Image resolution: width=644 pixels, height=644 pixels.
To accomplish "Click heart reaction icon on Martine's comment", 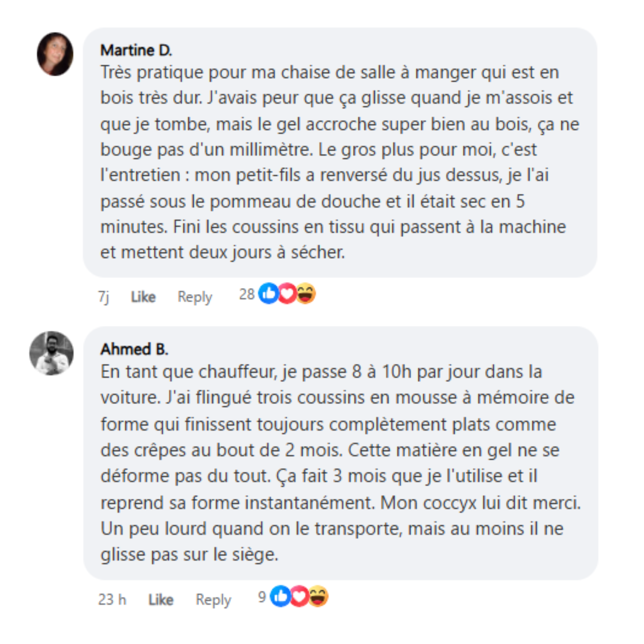I will tap(287, 293).
